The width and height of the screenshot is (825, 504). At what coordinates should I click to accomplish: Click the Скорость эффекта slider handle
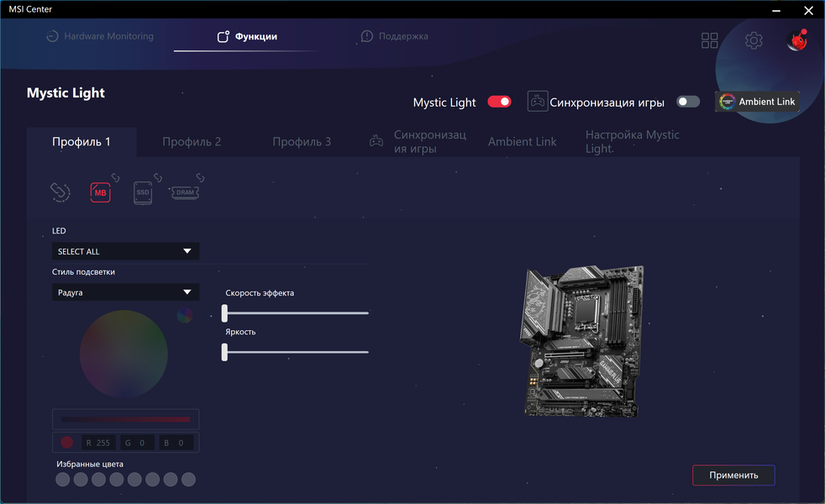point(224,313)
